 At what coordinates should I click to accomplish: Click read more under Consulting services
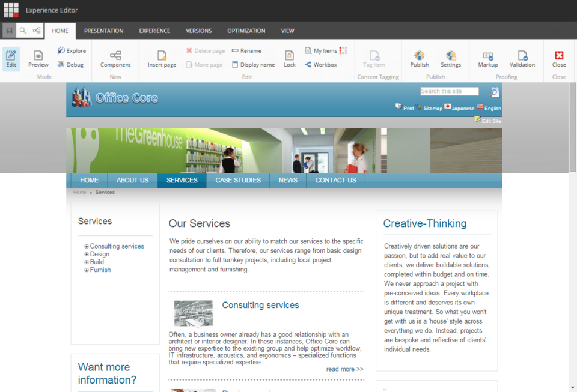tap(345, 369)
